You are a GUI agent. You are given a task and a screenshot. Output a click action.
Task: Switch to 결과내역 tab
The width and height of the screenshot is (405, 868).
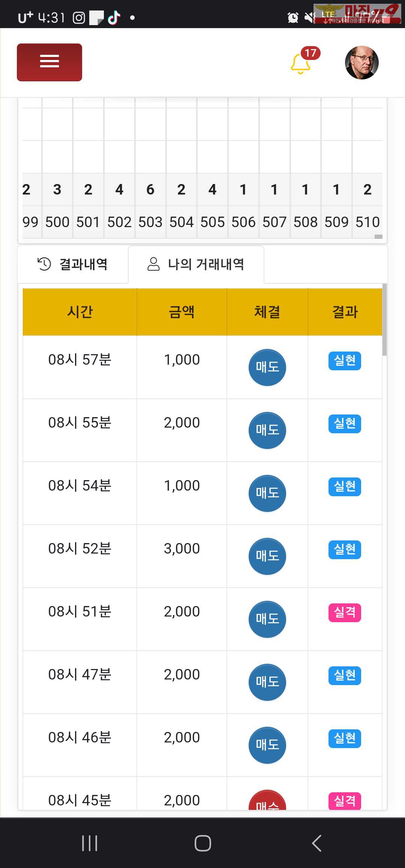click(x=73, y=264)
